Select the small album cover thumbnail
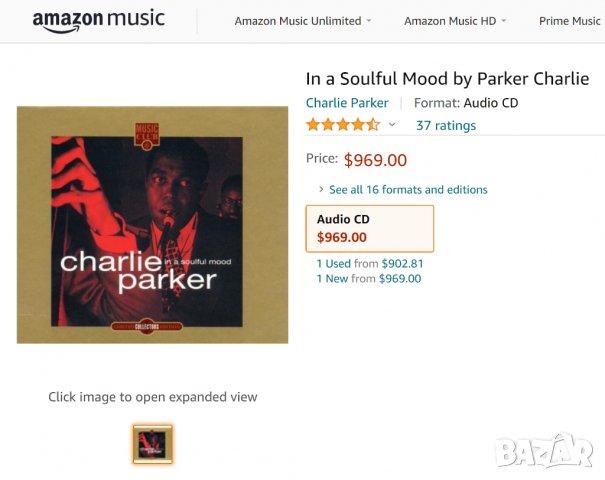Screen dimensions: 605x480 click(153, 444)
